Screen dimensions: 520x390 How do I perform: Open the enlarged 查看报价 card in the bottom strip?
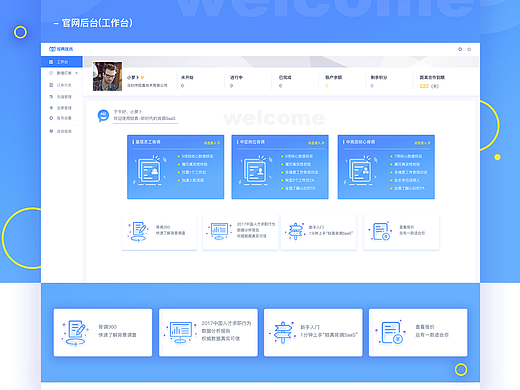point(418,332)
